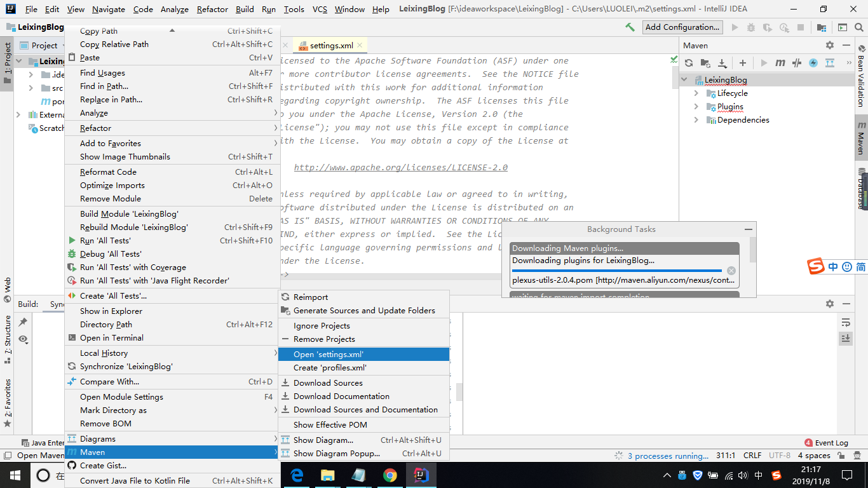
Task: Open Project Structure icon in main toolbar
Action: (x=822, y=27)
